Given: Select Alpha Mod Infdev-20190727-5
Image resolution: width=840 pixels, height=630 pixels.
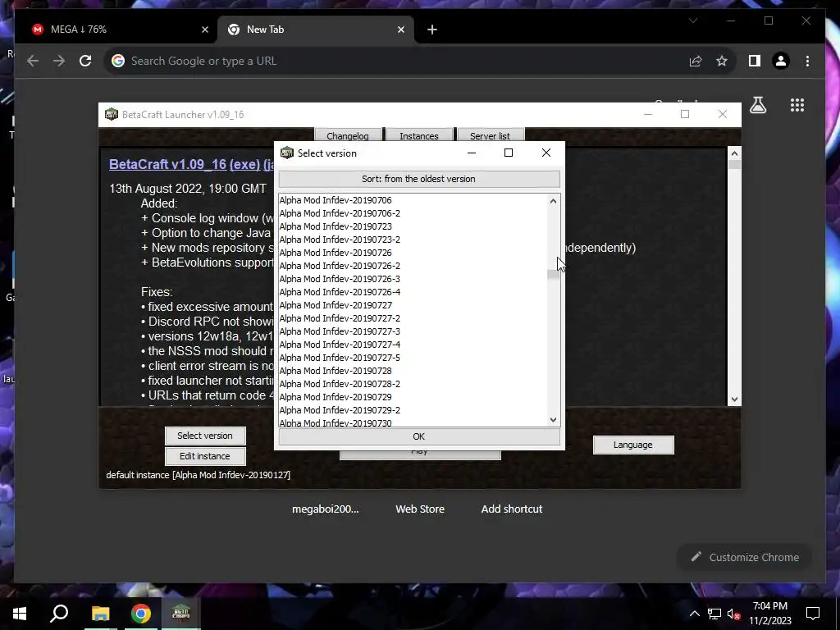Looking at the screenshot, I should coord(413,358).
